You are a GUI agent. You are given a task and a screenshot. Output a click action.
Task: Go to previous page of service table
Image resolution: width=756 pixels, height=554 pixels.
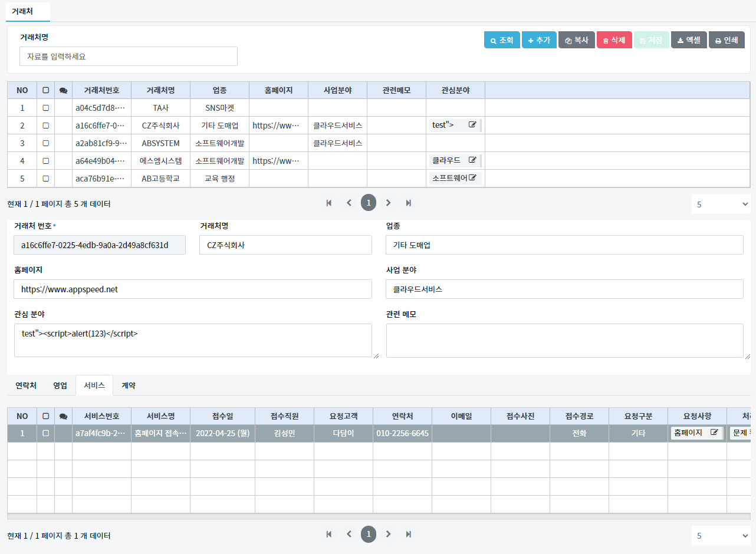(x=349, y=534)
